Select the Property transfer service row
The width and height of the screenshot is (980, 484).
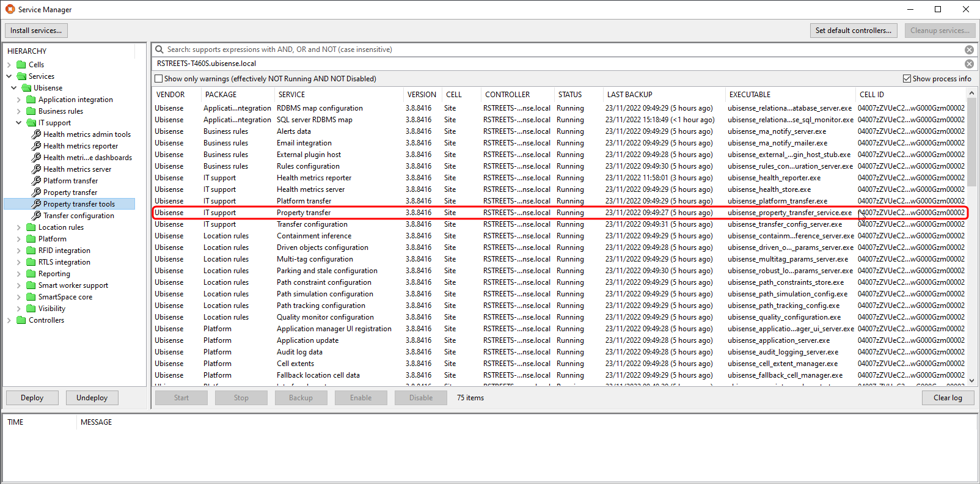[x=560, y=213]
